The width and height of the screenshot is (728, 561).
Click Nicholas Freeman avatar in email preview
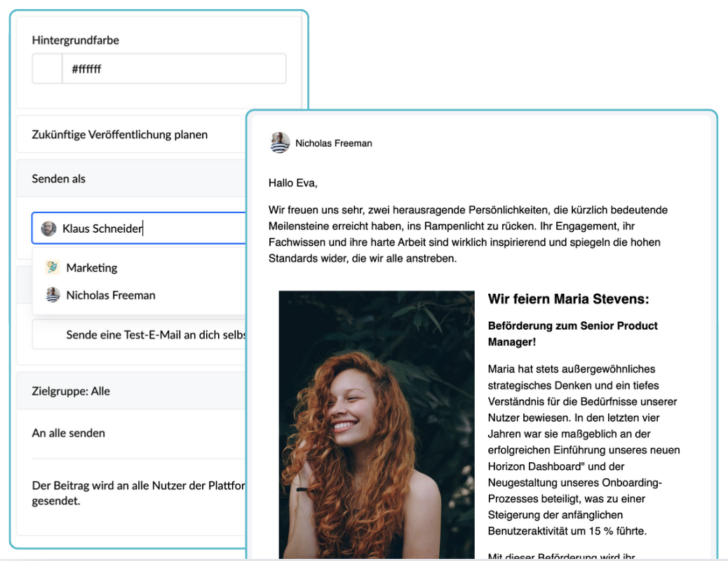(x=280, y=142)
